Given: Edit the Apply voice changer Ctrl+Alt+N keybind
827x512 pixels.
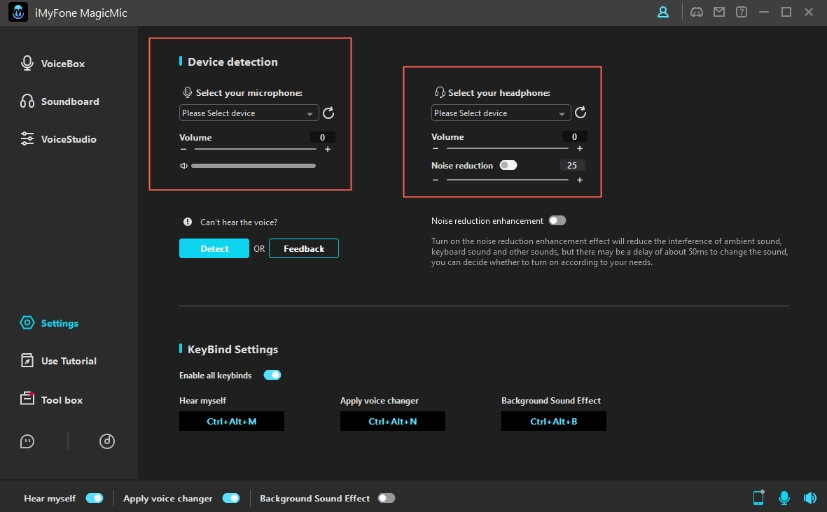Looking at the screenshot, I should point(392,421).
